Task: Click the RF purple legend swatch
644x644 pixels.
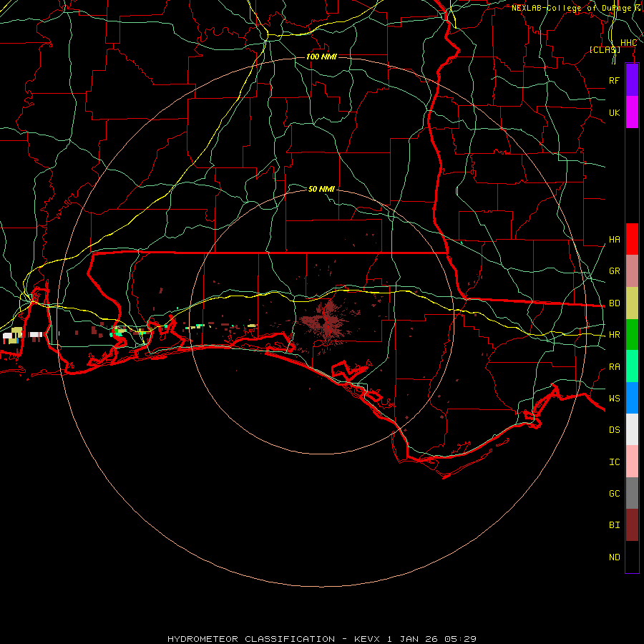Action: [632, 80]
